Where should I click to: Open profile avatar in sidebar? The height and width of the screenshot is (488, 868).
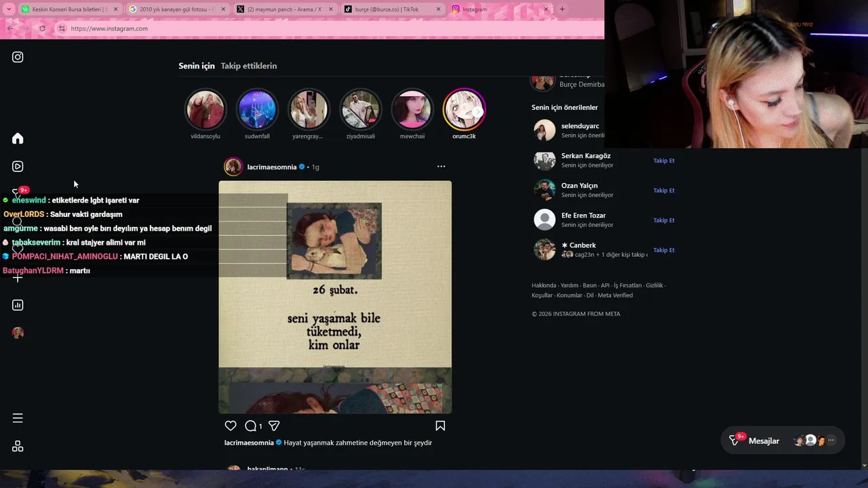[18, 333]
